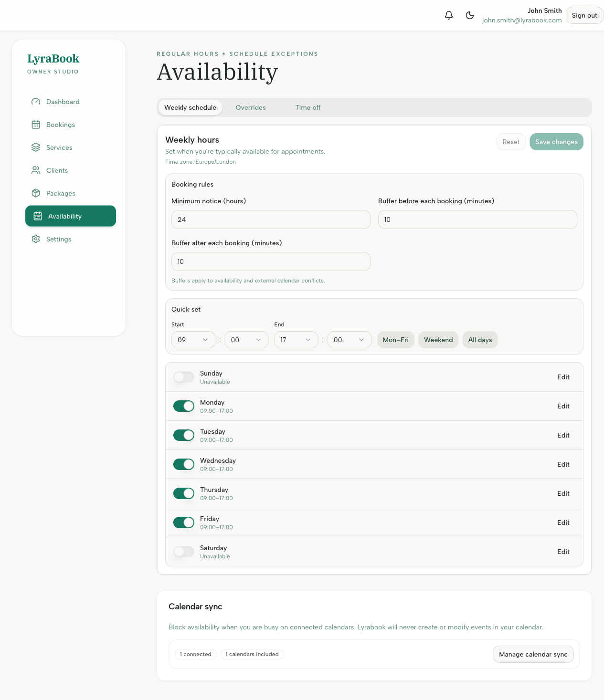Click the Save changes button
This screenshot has height=700, width=604.
click(x=556, y=142)
